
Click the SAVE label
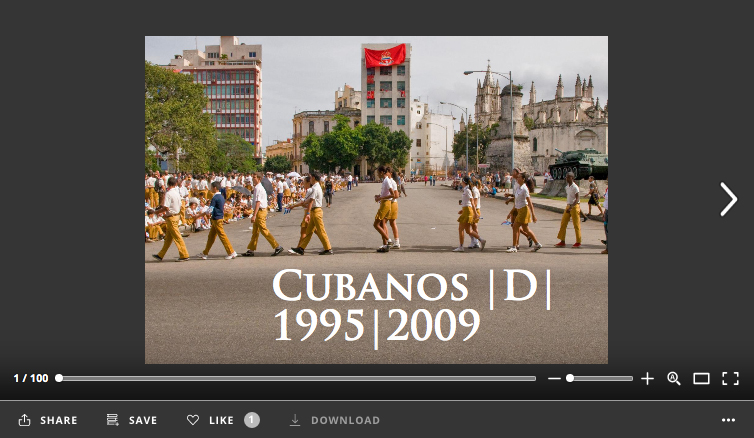[x=143, y=420]
